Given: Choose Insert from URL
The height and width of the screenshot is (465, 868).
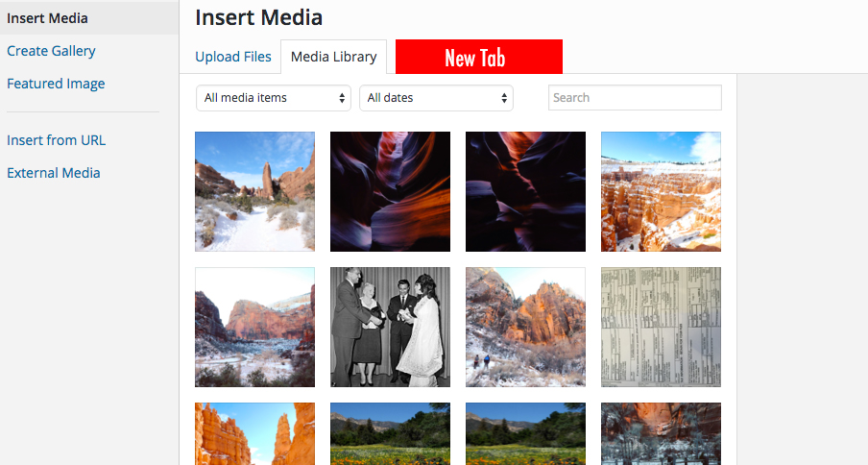Looking at the screenshot, I should 56,140.
